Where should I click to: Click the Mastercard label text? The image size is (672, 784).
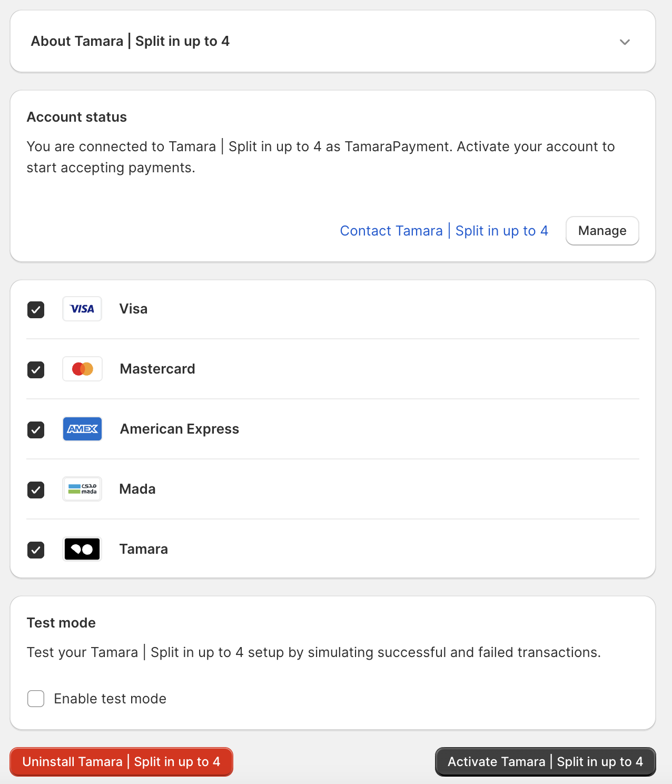tap(157, 369)
